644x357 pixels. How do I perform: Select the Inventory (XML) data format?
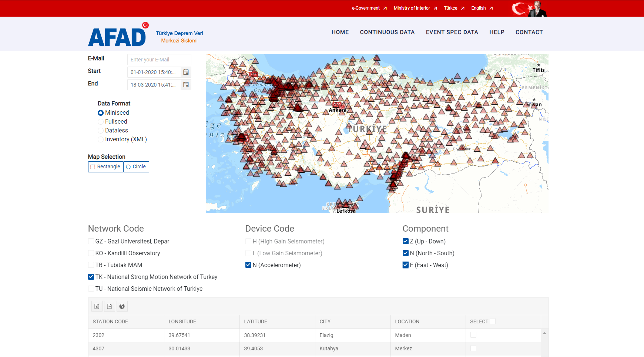coord(101,139)
